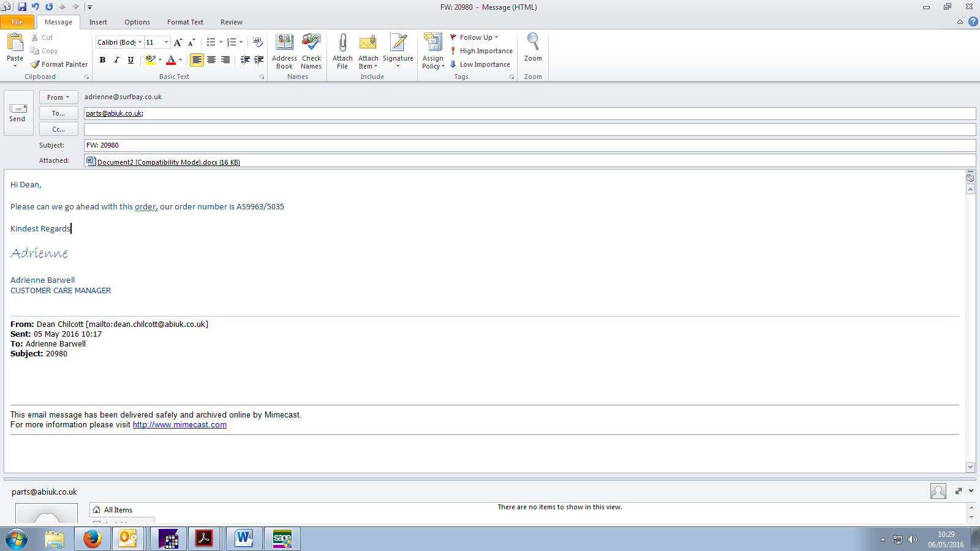The width and height of the screenshot is (980, 551).
Task: Click the To... recipients button
Action: [x=58, y=113]
